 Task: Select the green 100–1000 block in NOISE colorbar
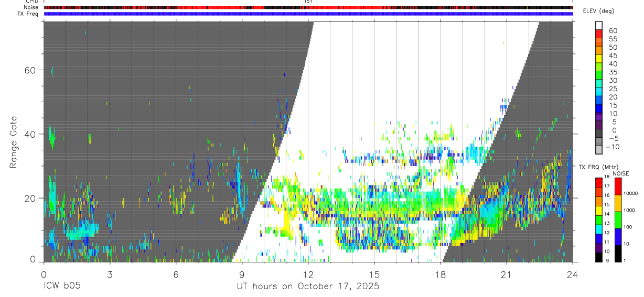click(618, 219)
